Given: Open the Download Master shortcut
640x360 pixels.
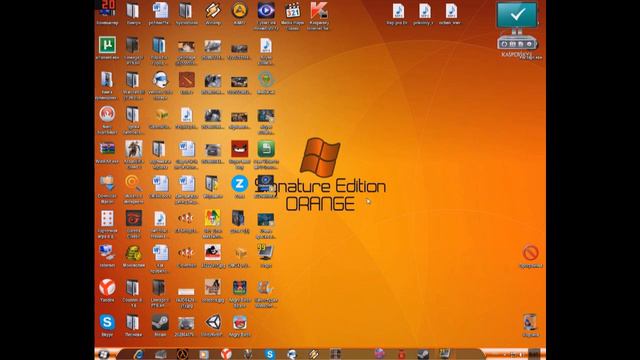Looking at the screenshot, I should pos(107,184).
